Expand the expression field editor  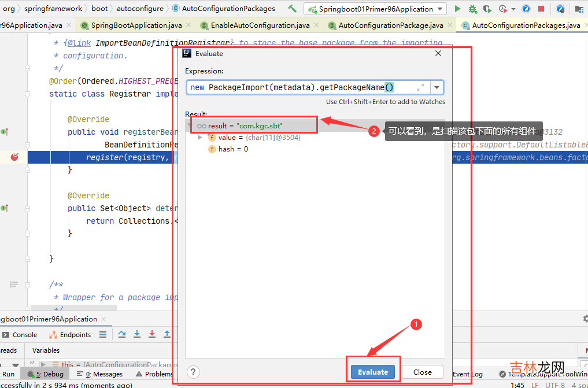click(420, 87)
